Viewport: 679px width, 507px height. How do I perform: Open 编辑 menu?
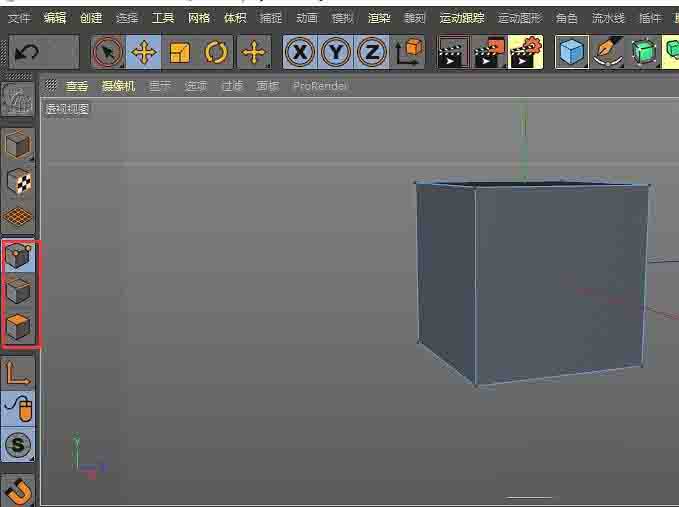pyautogui.click(x=55, y=18)
